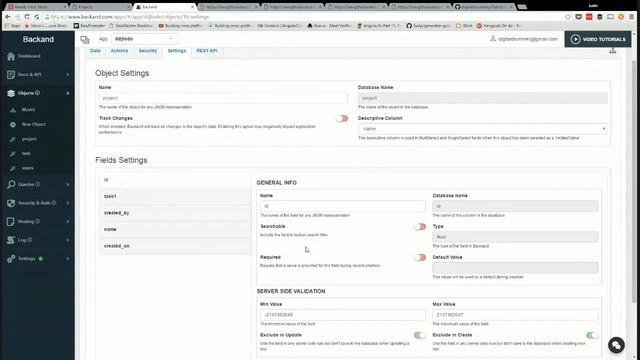Select the id field in Fields Settings
This screenshot has width=640, height=360.
point(176,180)
